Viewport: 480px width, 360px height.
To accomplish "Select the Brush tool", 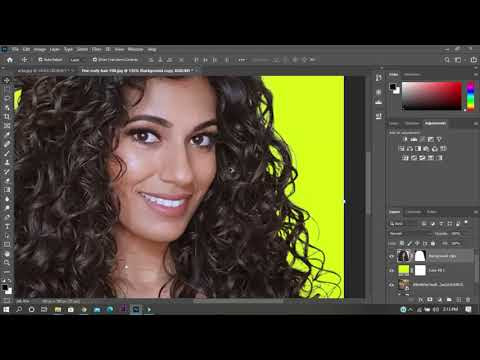I will click(7, 153).
